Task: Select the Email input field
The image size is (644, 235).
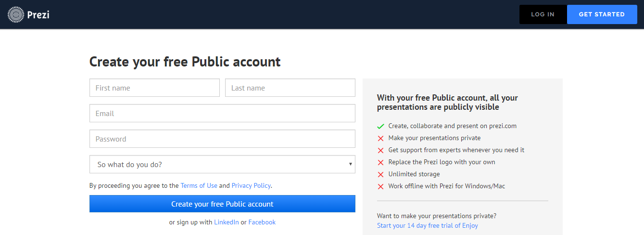Action: tap(222, 113)
